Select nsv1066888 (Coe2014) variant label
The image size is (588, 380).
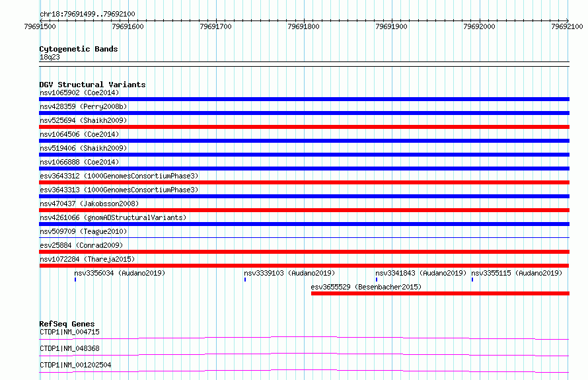point(79,162)
